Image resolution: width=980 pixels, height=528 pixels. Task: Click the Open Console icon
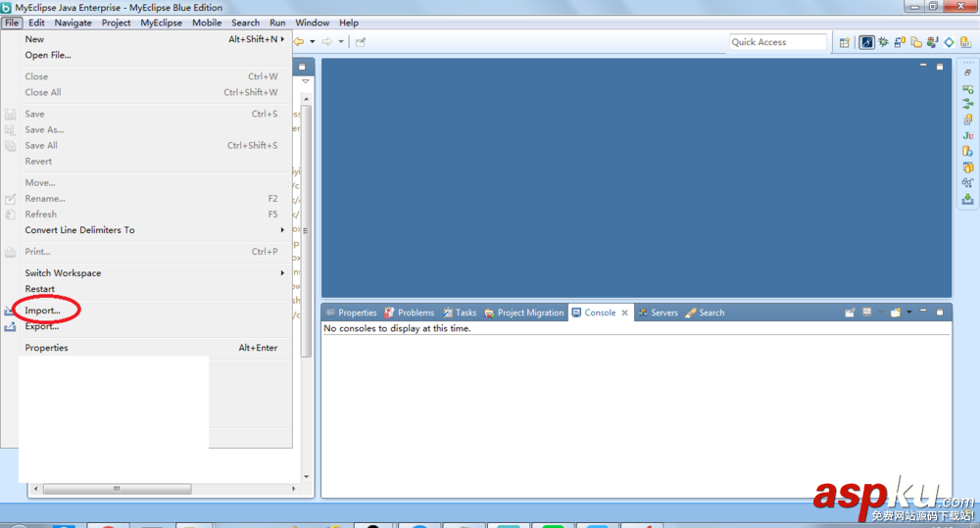[x=896, y=312]
